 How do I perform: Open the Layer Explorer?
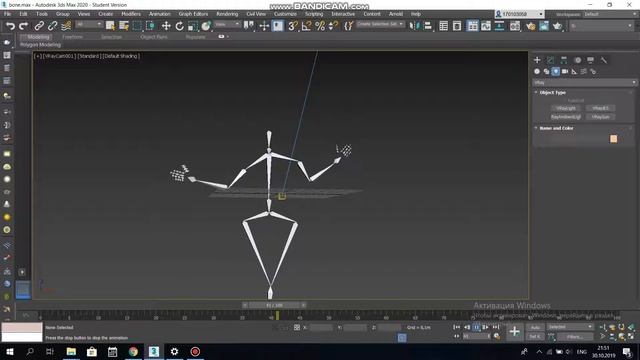(x=457, y=26)
